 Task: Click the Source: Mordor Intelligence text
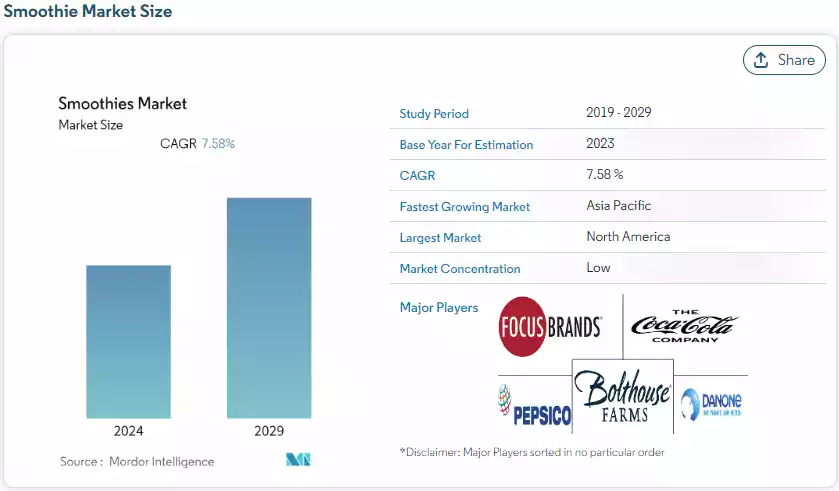(x=137, y=462)
